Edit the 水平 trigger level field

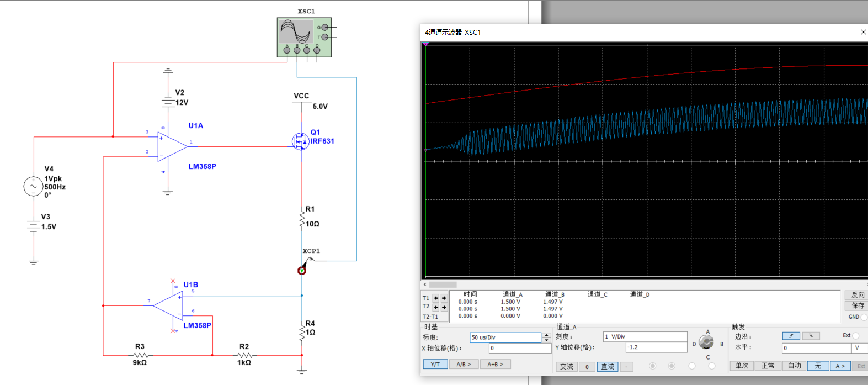pos(816,348)
